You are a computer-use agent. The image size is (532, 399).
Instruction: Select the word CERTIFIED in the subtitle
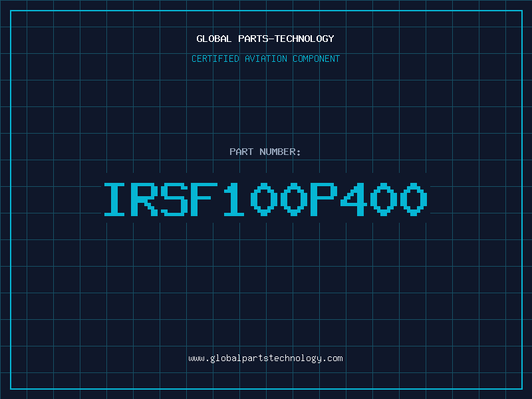(215, 59)
